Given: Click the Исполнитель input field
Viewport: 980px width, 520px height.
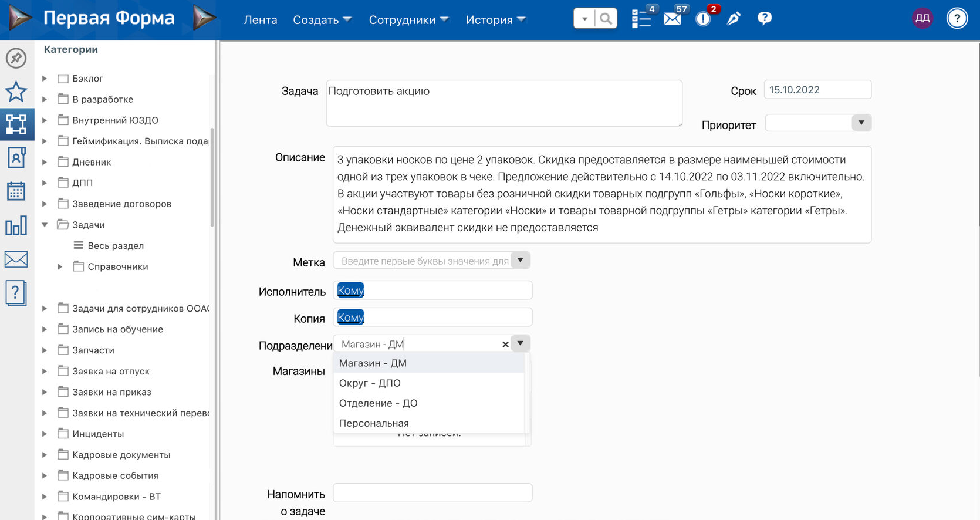Looking at the screenshot, I should point(432,291).
